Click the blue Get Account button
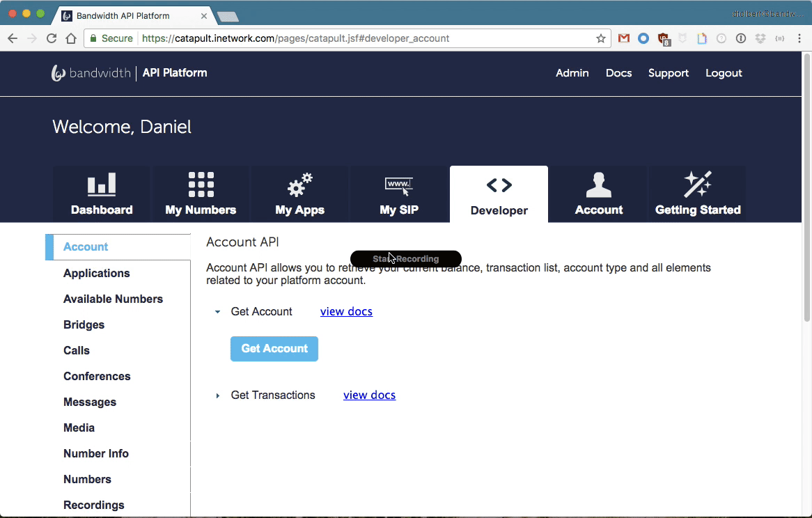Screen dimensions: 812x518 tap(274, 349)
